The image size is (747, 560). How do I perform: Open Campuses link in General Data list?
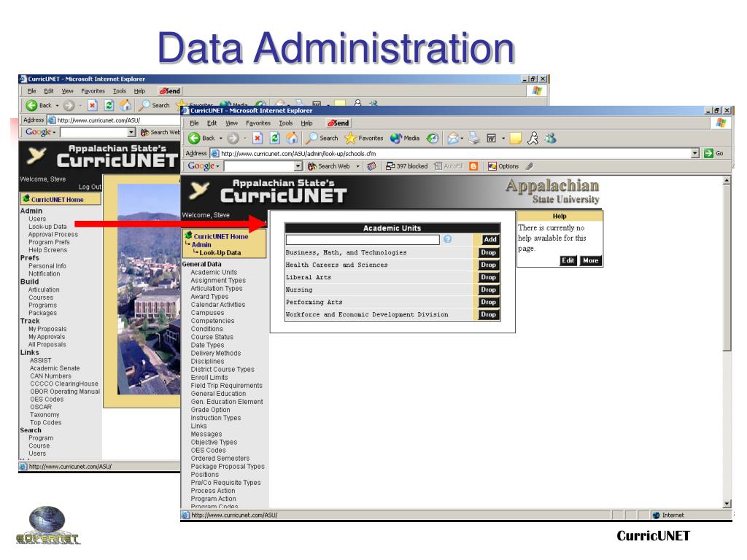[x=207, y=313]
